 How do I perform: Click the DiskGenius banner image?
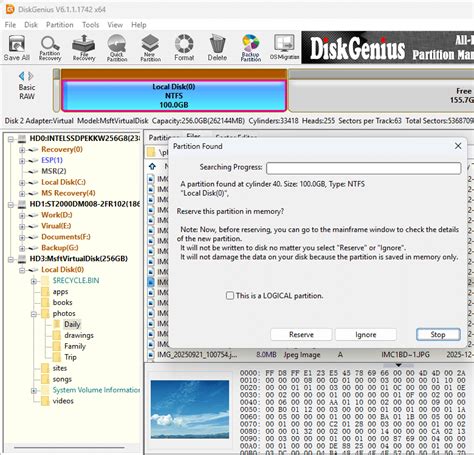pyautogui.click(x=388, y=47)
